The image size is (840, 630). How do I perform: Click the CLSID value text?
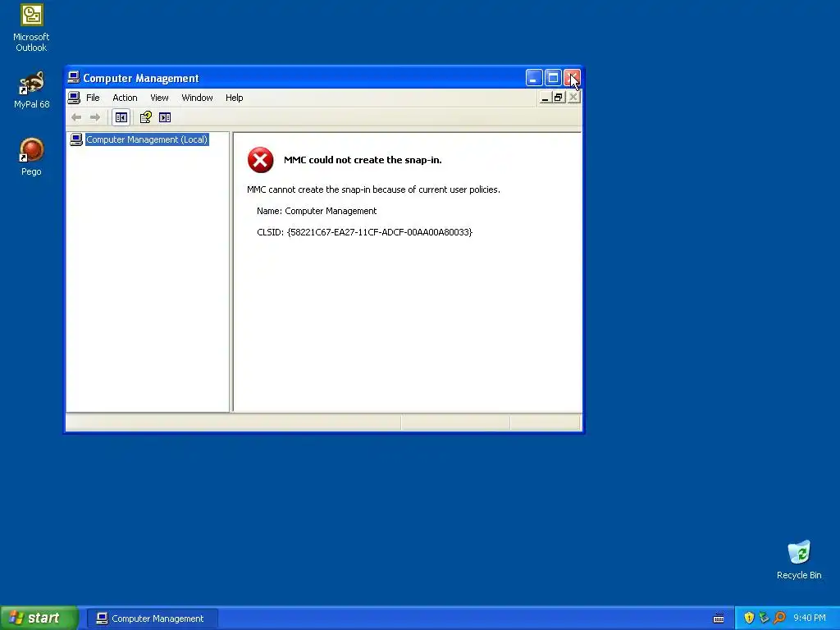380,232
